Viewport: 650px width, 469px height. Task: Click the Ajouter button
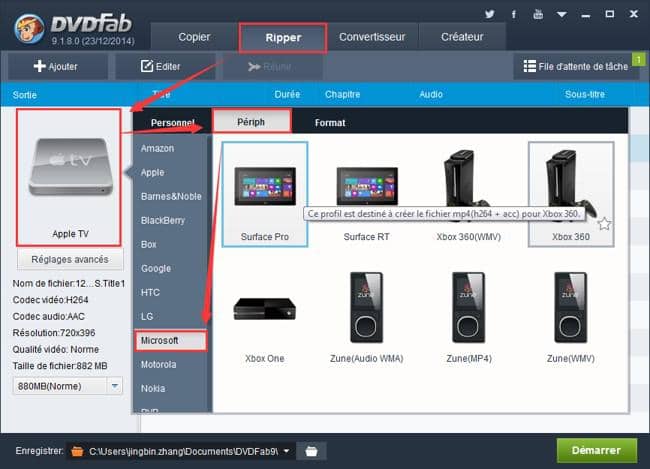(58, 66)
